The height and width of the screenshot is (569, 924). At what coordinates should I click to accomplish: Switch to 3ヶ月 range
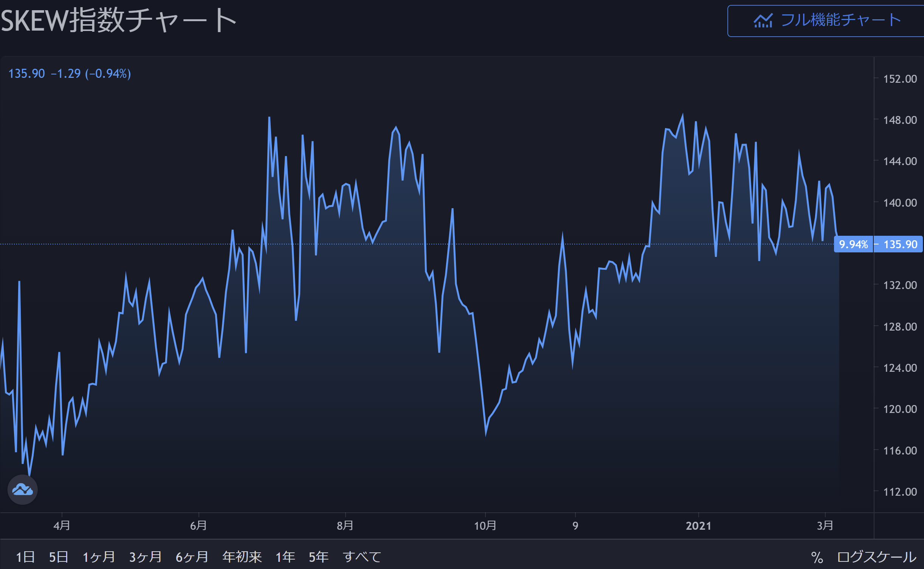[145, 557]
